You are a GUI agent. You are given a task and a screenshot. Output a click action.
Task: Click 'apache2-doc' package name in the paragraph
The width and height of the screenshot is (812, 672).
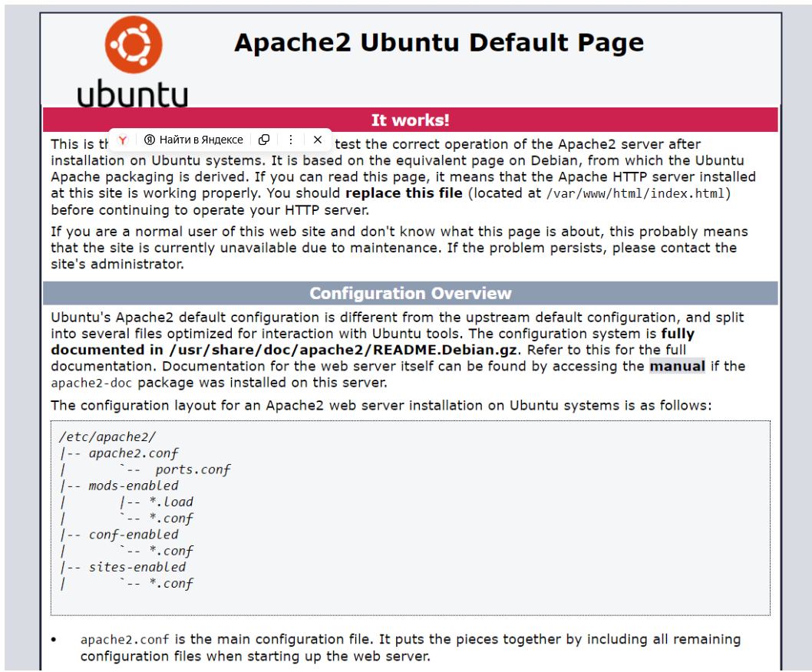(x=91, y=383)
